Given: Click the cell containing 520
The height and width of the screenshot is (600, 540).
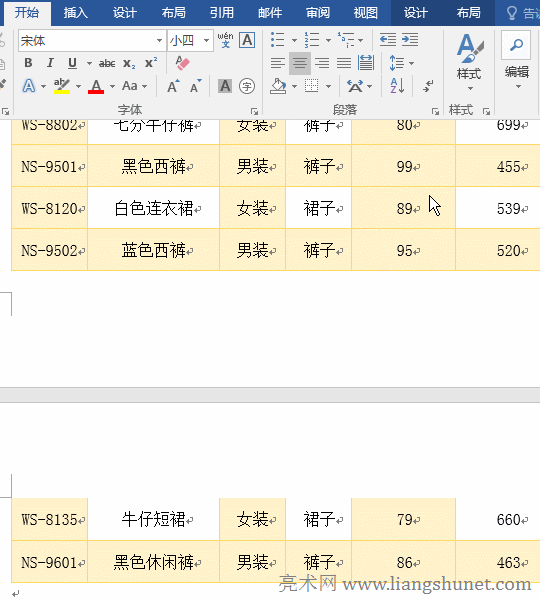Looking at the screenshot, I should [498, 250].
